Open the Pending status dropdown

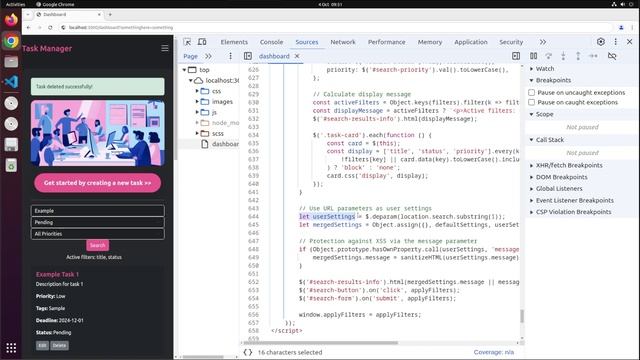98,222
